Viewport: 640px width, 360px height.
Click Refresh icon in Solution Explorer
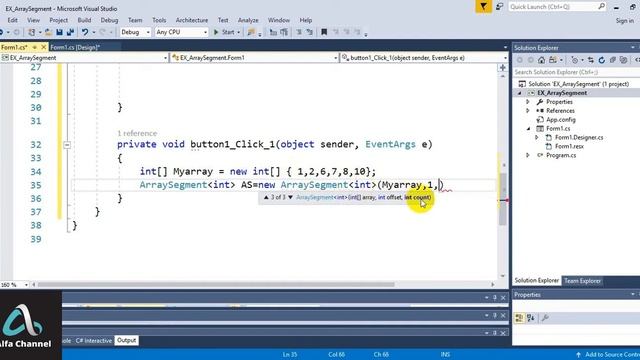point(602,60)
